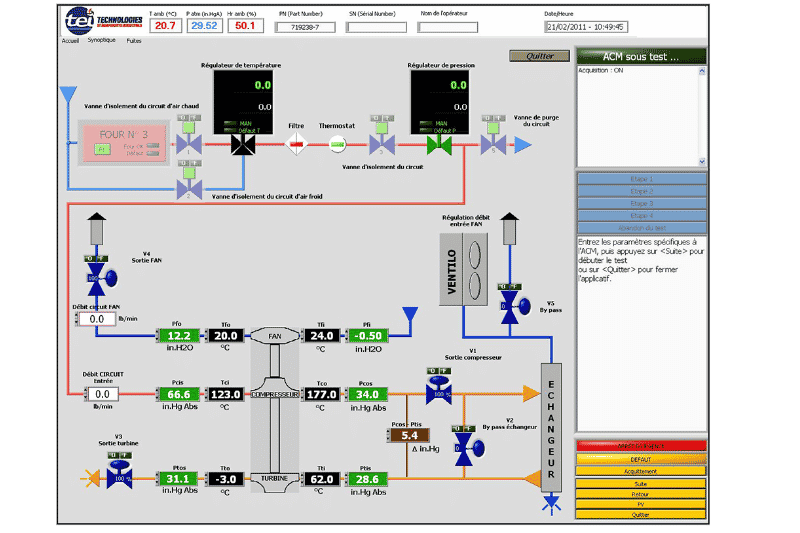Toggle the MAN mode on the pressure regulator
Viewport: 800px width, 533px height.
click(426, 124)
